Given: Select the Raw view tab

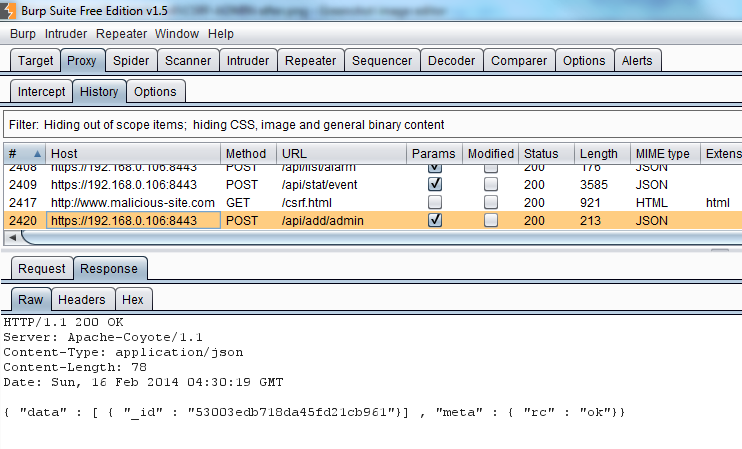Looking at the screenshot, I should (31, 299).
